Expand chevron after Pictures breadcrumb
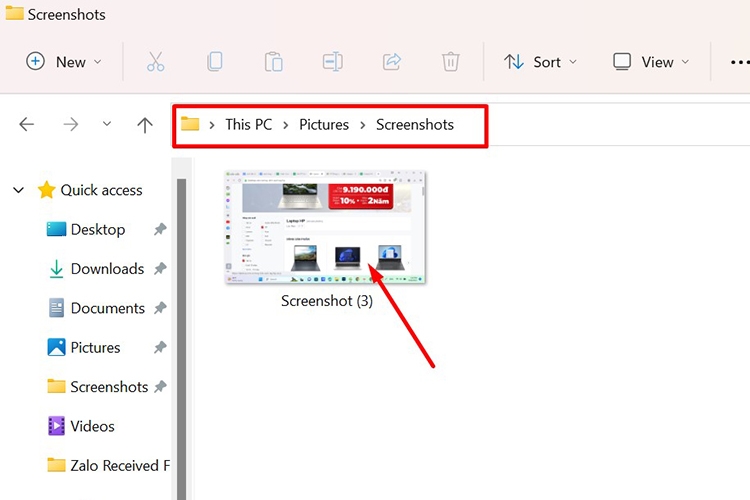The image size is (750, 500). tap(363, 125)
